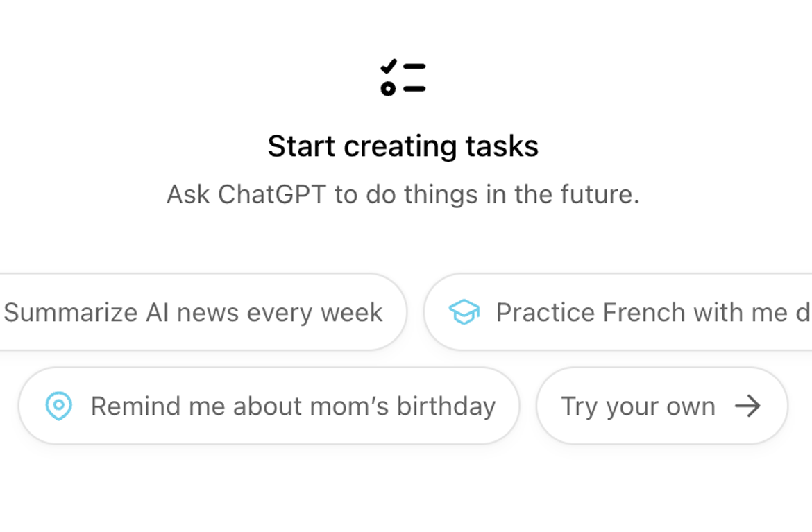Select the graduation cap icon on the French chip
The width and height of the screenshot is (812, 532).
click(x=464, y=312)
